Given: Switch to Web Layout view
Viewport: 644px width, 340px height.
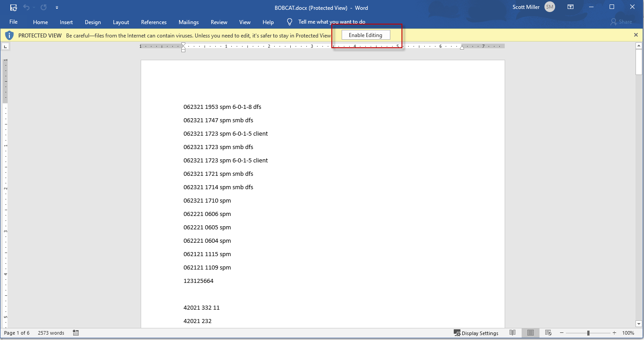Looking at the screenshot, I should pos(548,333).
